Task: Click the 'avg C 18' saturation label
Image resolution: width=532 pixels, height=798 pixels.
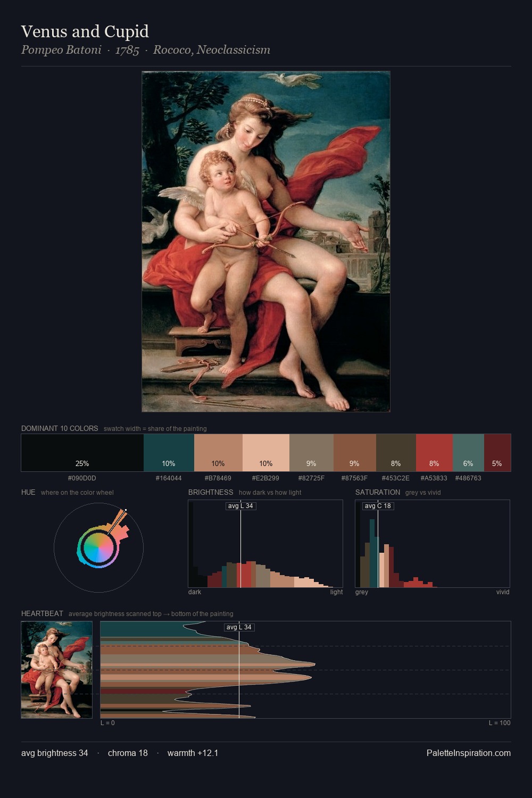Action: pyautogui.click(x=378, y=506)
